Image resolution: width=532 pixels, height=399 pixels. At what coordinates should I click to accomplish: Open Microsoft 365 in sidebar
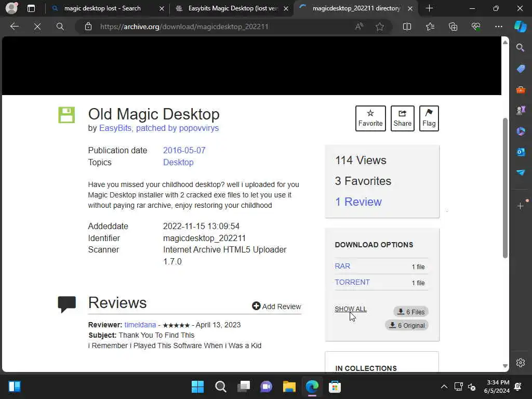point(521,131)
